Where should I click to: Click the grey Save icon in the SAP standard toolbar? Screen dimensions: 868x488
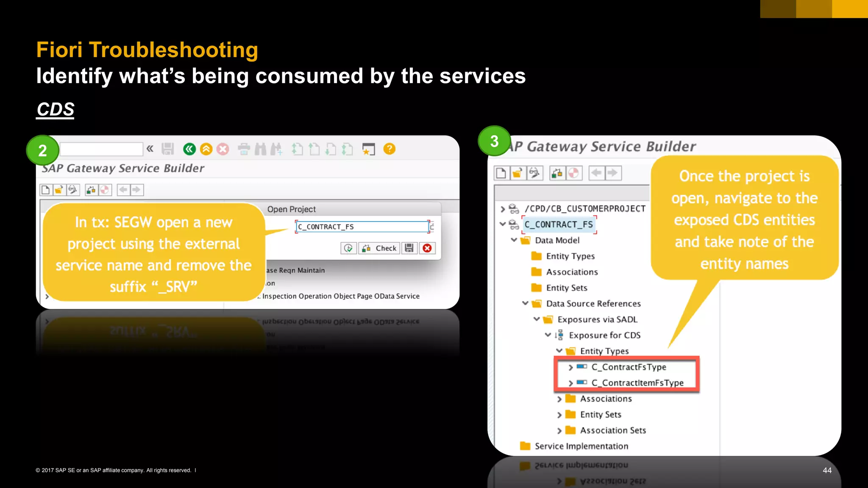tap(168, 149)
